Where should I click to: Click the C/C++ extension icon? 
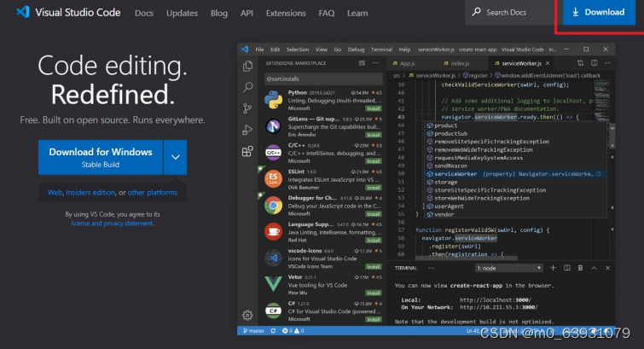tap(273, 153)
